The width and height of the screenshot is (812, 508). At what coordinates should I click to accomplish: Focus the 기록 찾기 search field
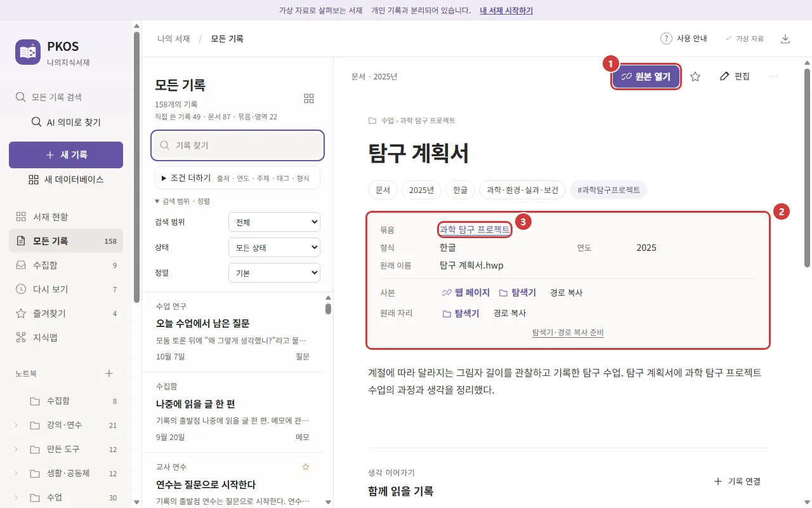[237, 145]
